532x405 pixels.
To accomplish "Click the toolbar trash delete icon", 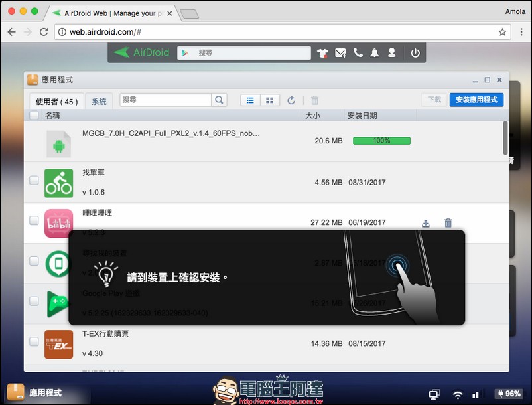I will 315,100.
